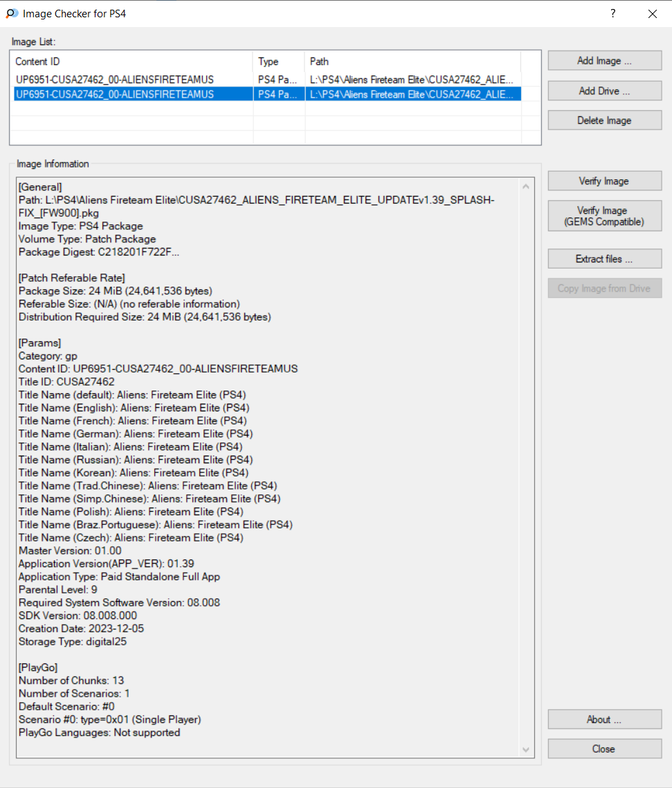The height and width of the screenshot is (788, 672).
Task: Click Title Name (Czech) line
Action: 131,538
